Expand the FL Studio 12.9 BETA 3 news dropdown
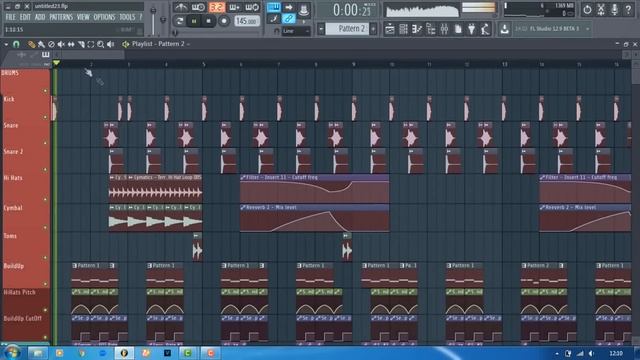This screenshot has width=640, height=360. pyautogui.click(x=587, y=29)
